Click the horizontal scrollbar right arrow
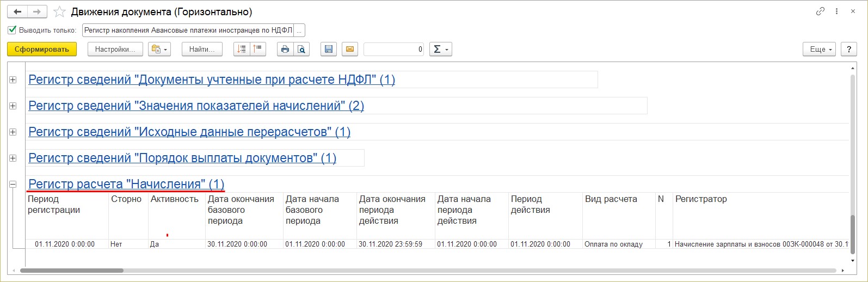Viewport: 868px width, 282px height. [x=842, y=270]
